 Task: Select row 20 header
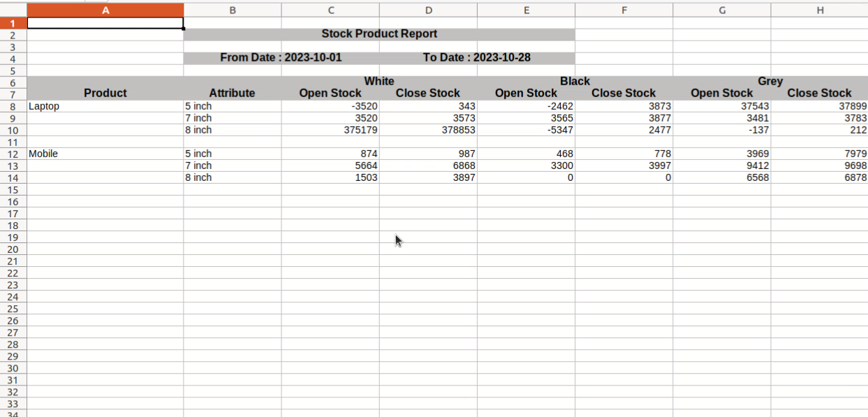click(x=13, y=249)
